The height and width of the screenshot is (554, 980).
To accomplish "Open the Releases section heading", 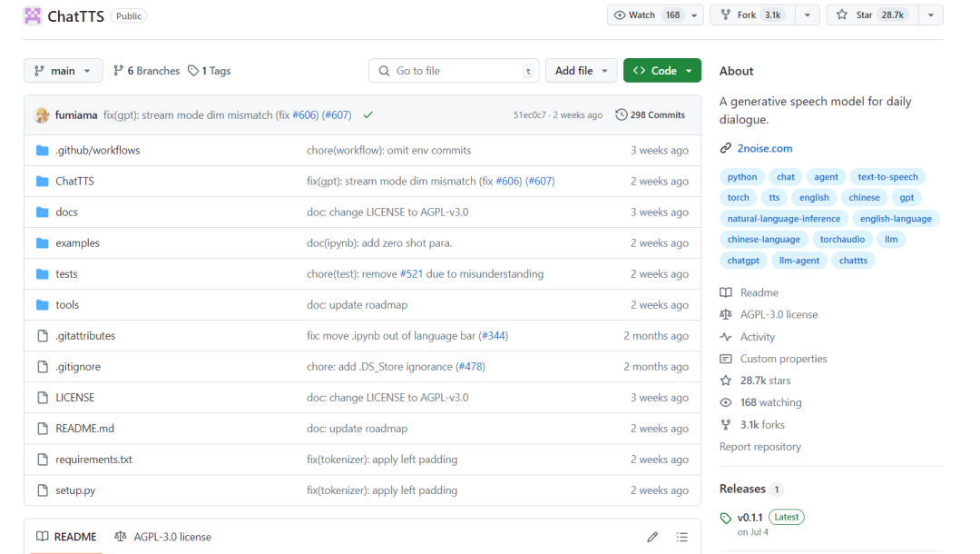I will tap(742, 489).
